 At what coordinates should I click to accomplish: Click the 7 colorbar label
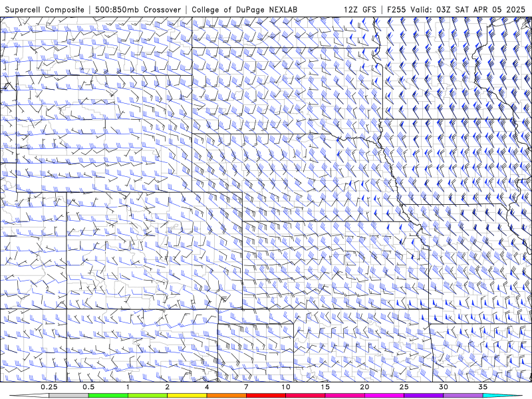click(x=246, y=387)
